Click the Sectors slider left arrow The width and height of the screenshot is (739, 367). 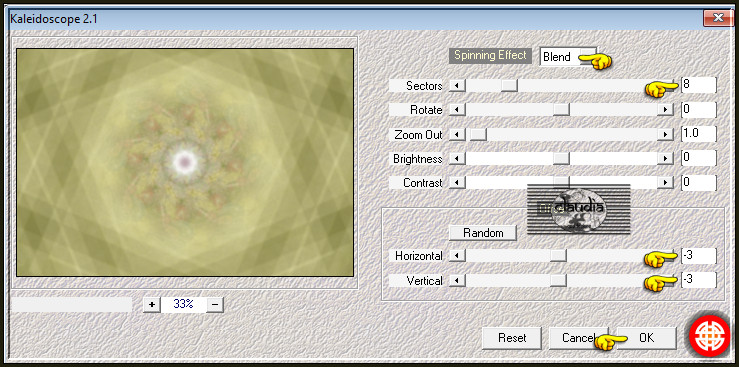tap(457, 86)
